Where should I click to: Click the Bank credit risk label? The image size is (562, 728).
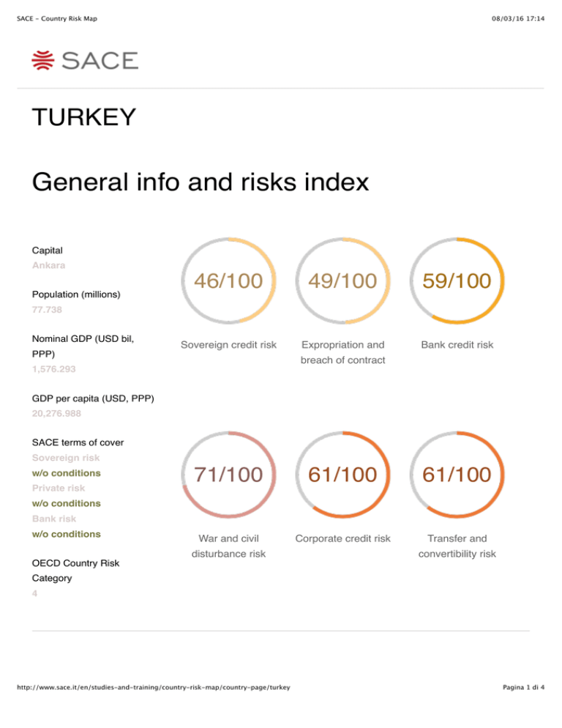458,344
